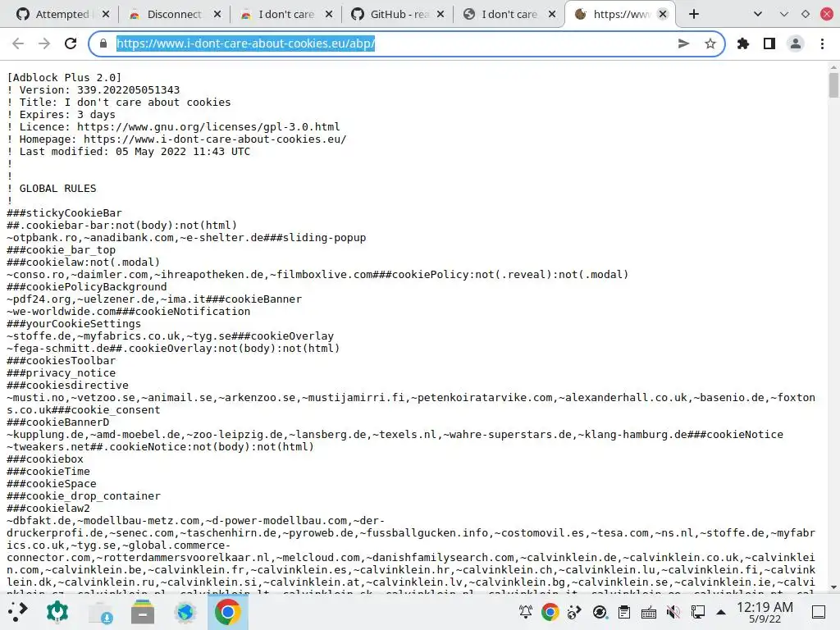Click '###cookiebox' rule line
The width and height of the screenshot is (840, 630).
[x=45, y=459]
